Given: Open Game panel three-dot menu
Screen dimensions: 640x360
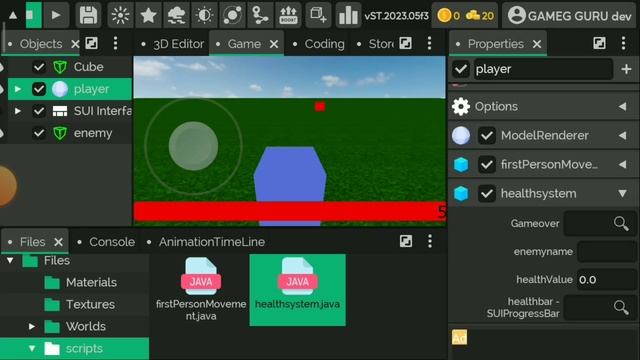Looking at the screenshot, I should point(429,43).
